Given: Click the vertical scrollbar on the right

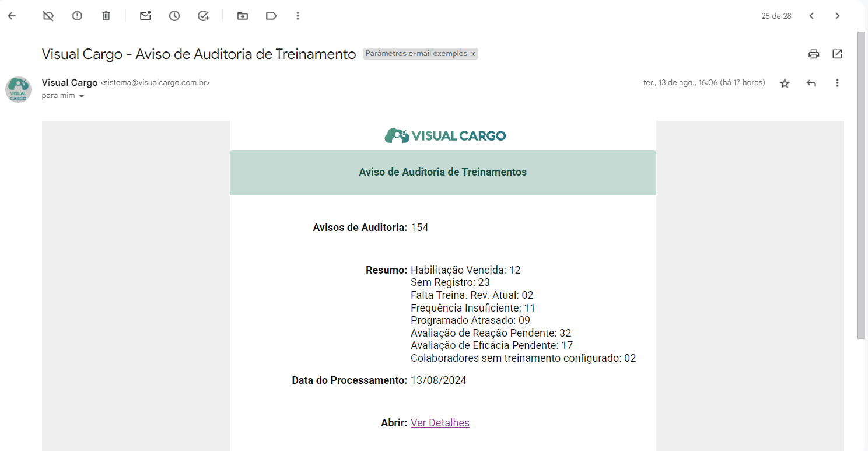Looking at the screenshot, I should pyautogui.click(x=861, y=185).
